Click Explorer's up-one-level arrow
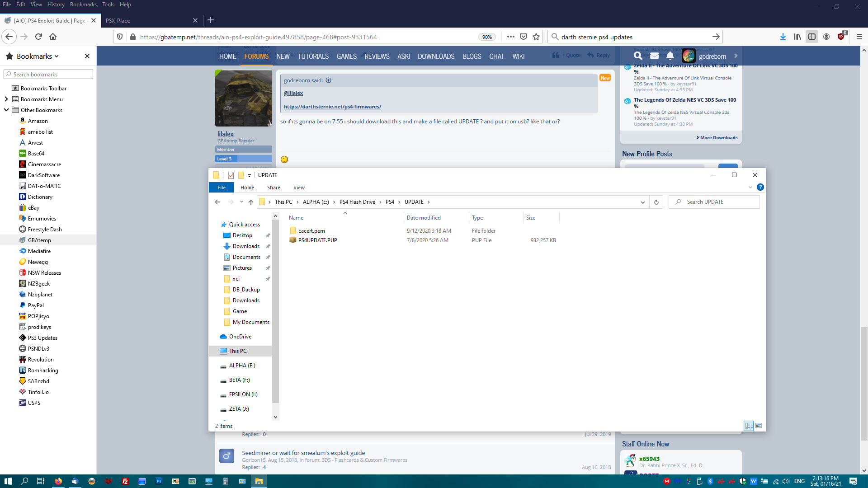The width and height of the screenshot is (868, 488). coord(251,202)
